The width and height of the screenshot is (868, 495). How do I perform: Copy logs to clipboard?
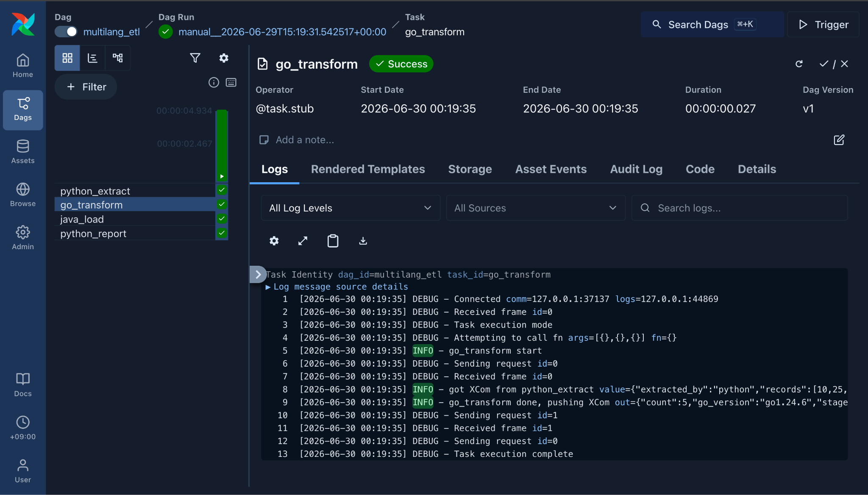pyautogui.click(x=333, y=241)
